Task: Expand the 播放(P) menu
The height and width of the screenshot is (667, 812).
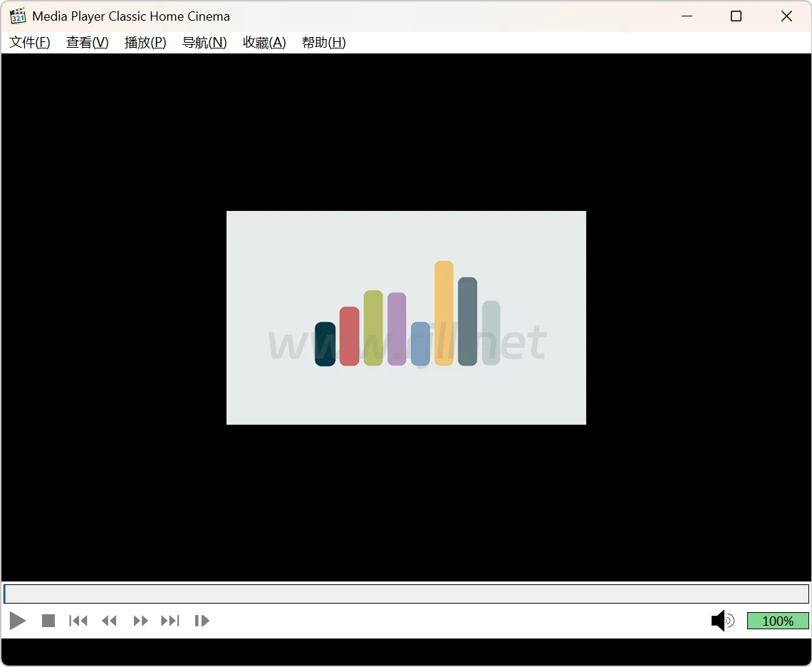Action: point(145,43)
